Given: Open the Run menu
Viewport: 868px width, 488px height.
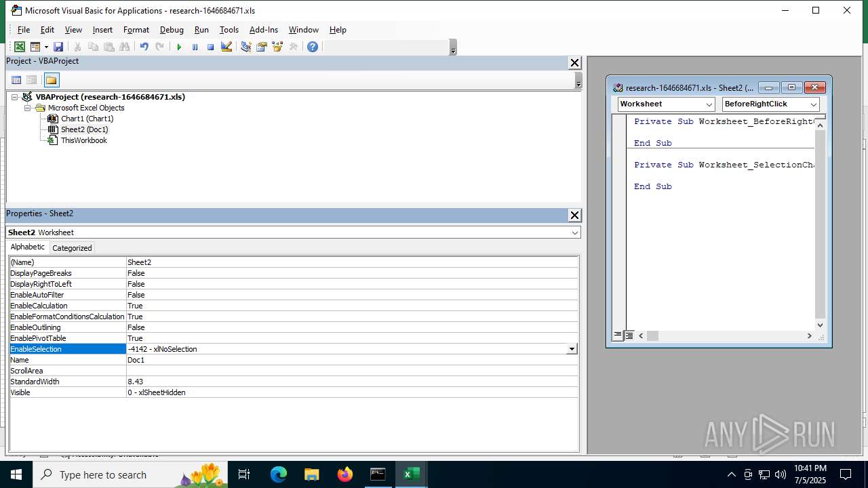Looking at the screenshot, I should 201,30.
